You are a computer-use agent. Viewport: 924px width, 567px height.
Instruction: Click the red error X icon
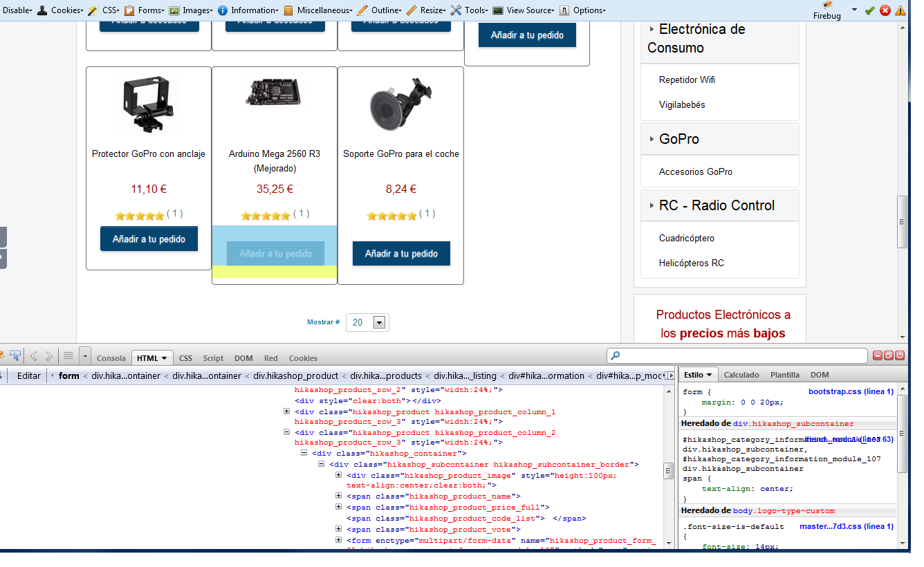(x=885, y=10)
